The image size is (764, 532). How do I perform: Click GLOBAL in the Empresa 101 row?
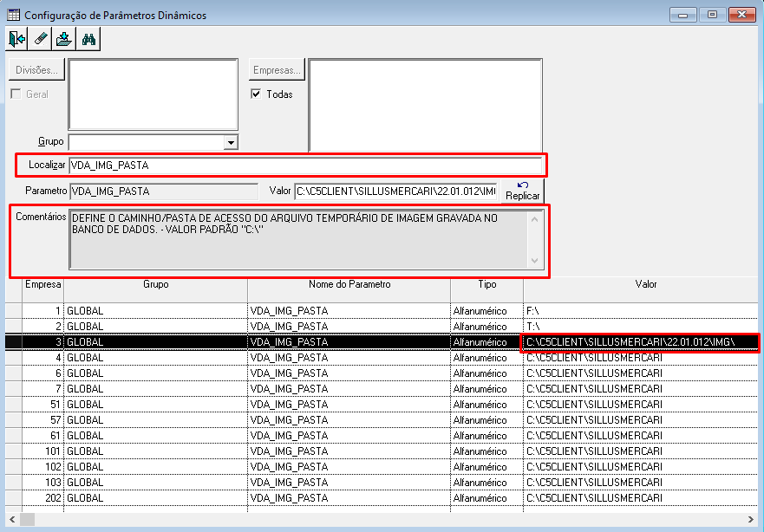click(x=155, y=451)
